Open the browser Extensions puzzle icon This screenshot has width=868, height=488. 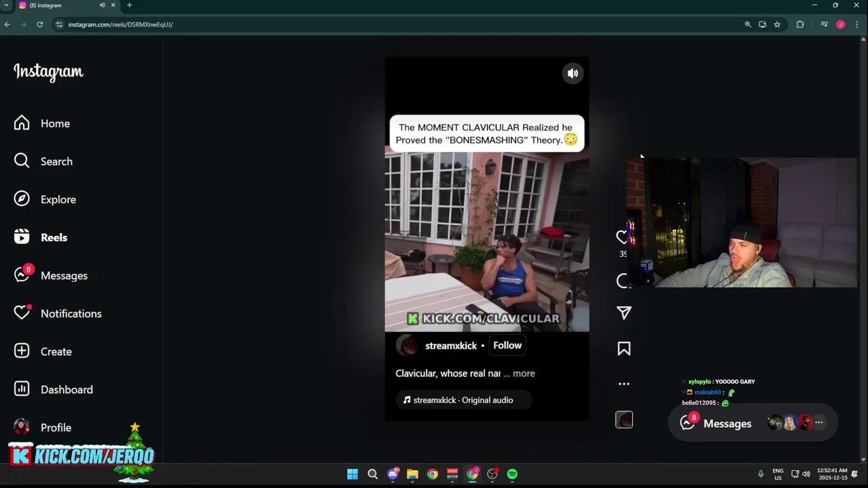coord(800,24)
